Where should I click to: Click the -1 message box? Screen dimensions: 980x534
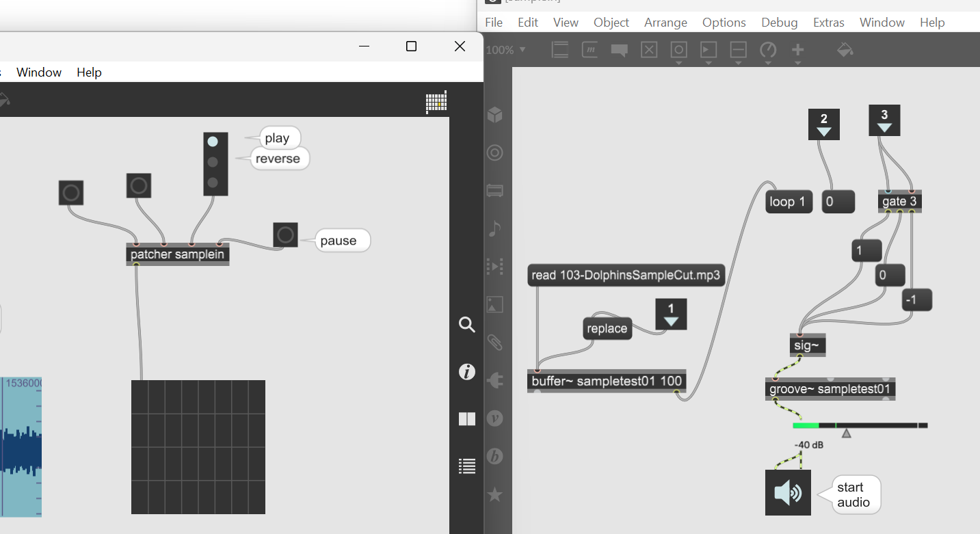[917, 300]
